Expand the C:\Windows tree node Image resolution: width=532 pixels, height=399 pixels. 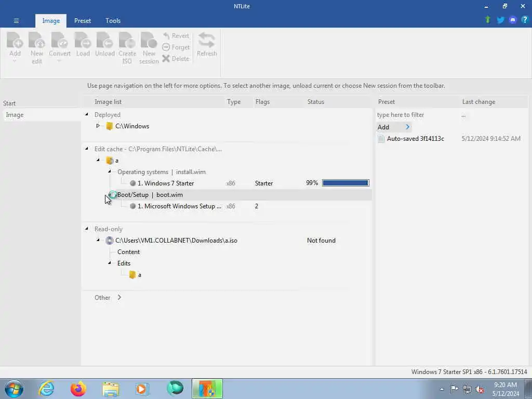pyautogui.click(x=98, y=126)
